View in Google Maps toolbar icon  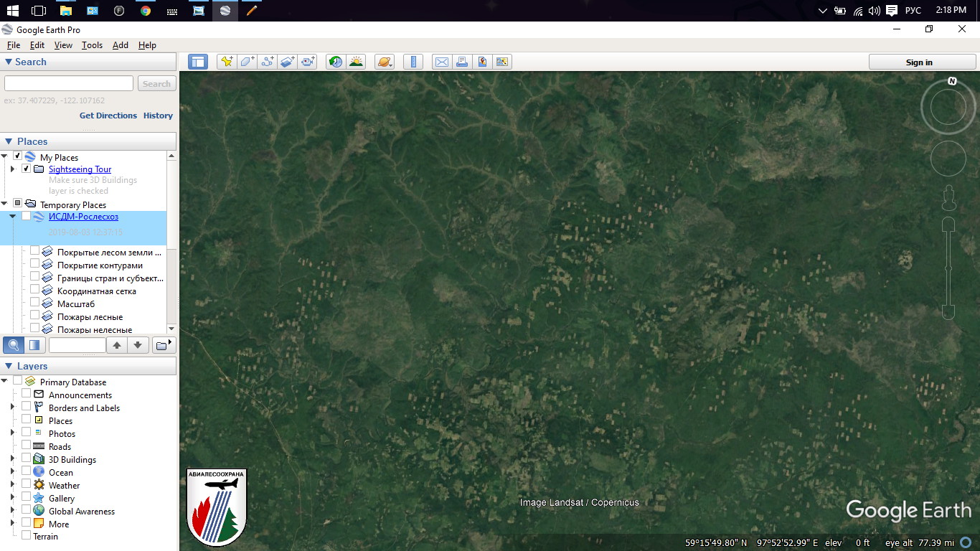click(x=502, y=62)
